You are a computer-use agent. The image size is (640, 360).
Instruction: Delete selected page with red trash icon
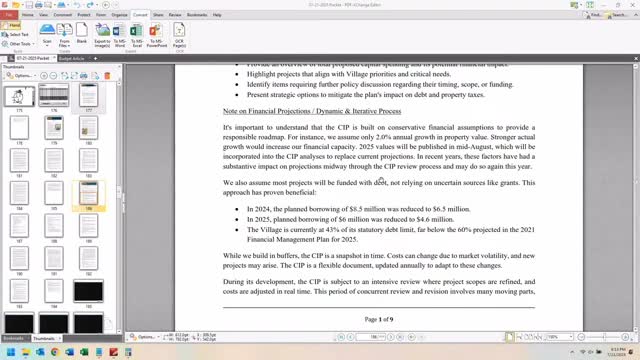(x=107, y=76)
